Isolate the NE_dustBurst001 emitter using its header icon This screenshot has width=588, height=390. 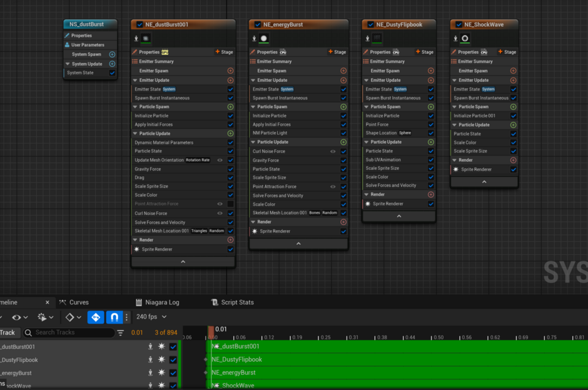[x=136, y=39]
